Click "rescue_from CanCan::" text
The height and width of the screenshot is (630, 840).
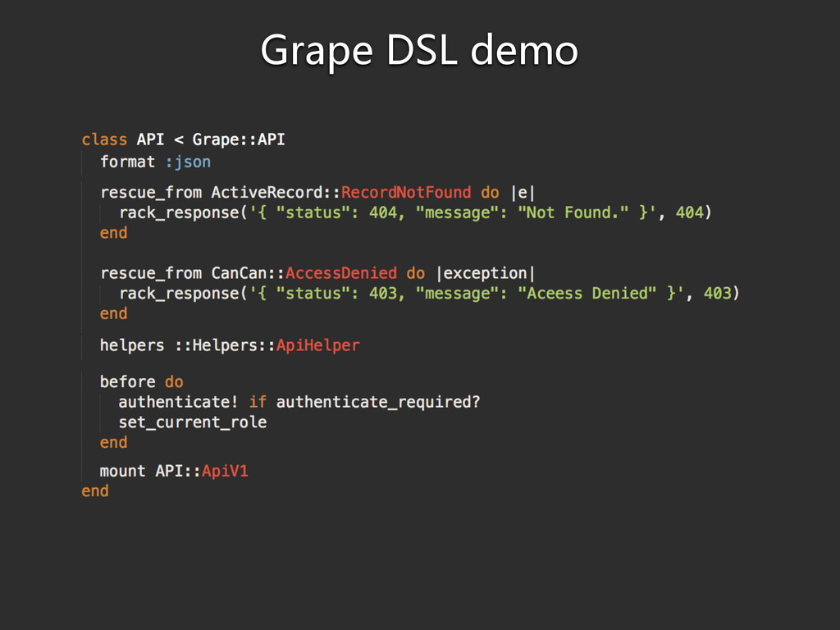[193, 273]
